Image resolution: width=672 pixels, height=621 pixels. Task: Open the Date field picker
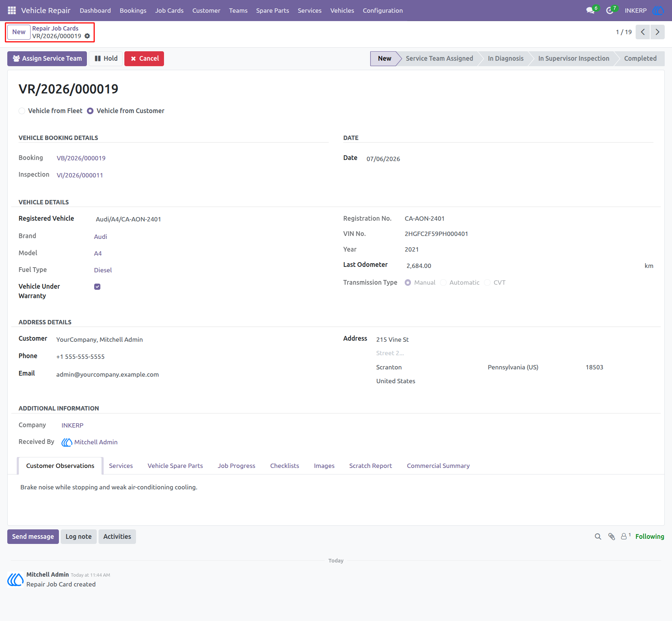tap(509, 159)
